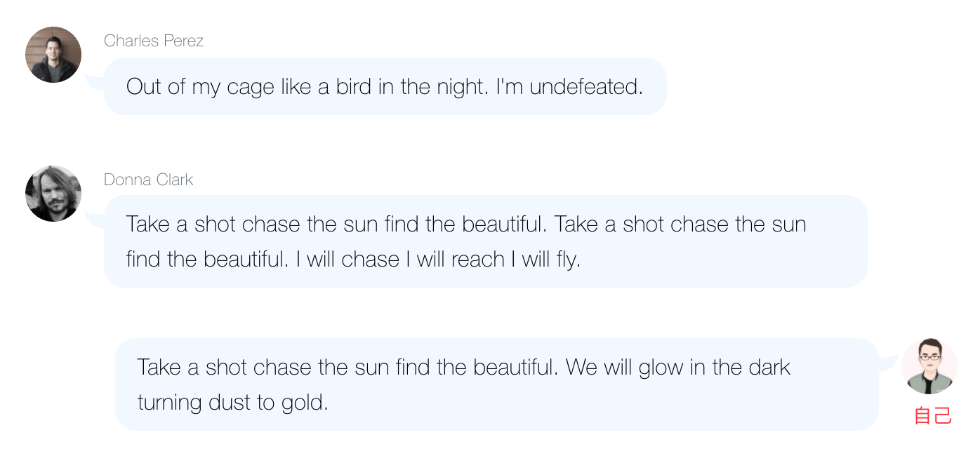980x456 pixels.
Task: Click the tail of Charles Perez's bubble
Action: coord(93,82)
